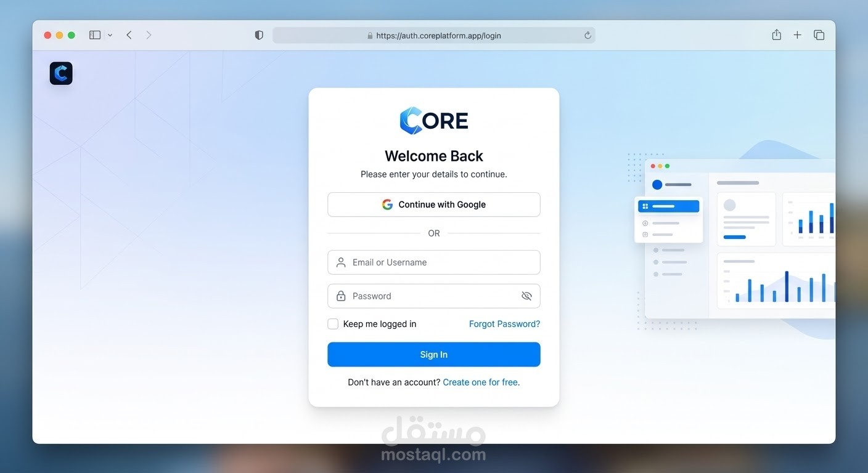Screen dimensions: 868x473
Task: Open the privacy shield report
Action: pyautogui.click(x=259, y=35)
